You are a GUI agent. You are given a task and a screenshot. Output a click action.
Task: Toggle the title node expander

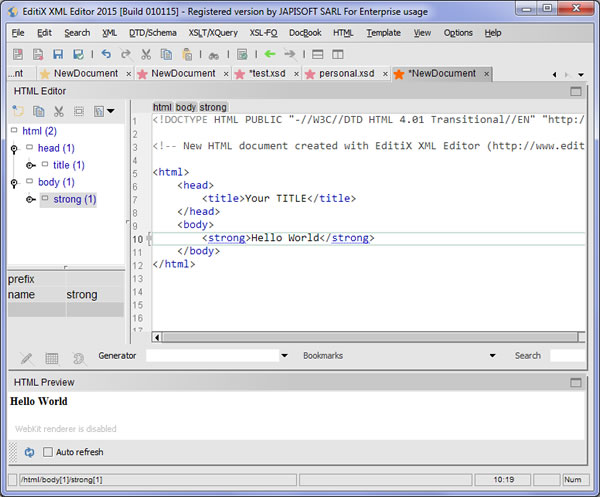30,165
